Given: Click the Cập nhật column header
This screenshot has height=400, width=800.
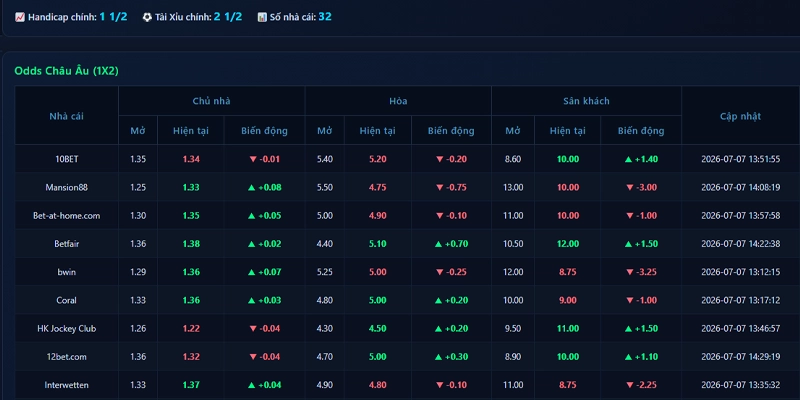Looking at the screenshot, I should 740,116.
